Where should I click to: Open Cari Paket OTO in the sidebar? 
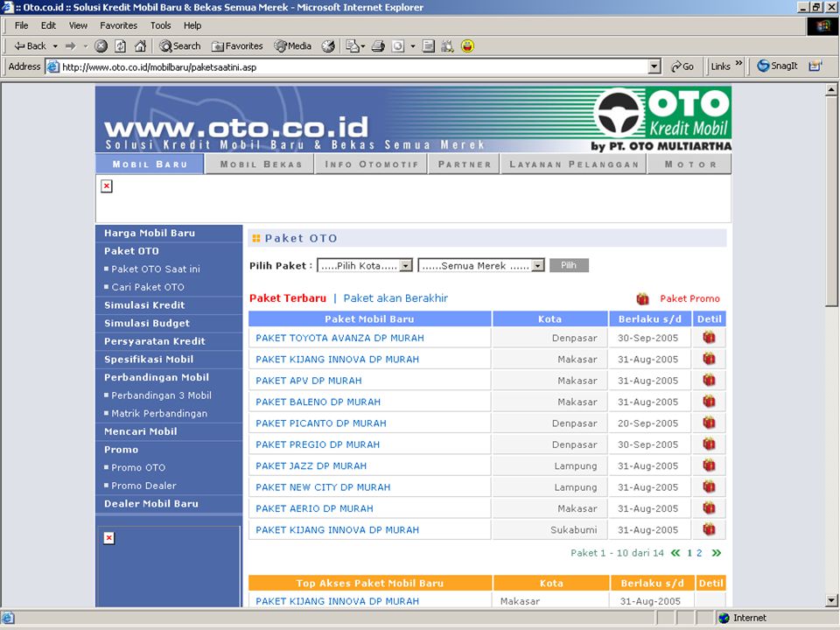pyautogui.click(x=148, y=287)
